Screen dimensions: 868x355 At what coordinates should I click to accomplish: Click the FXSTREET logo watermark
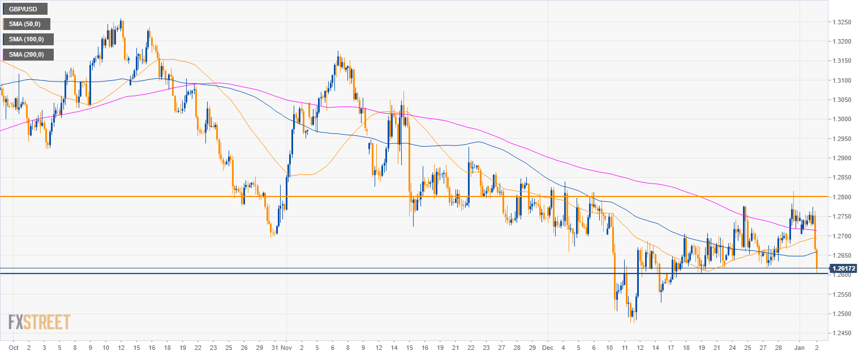coord(39,322)
